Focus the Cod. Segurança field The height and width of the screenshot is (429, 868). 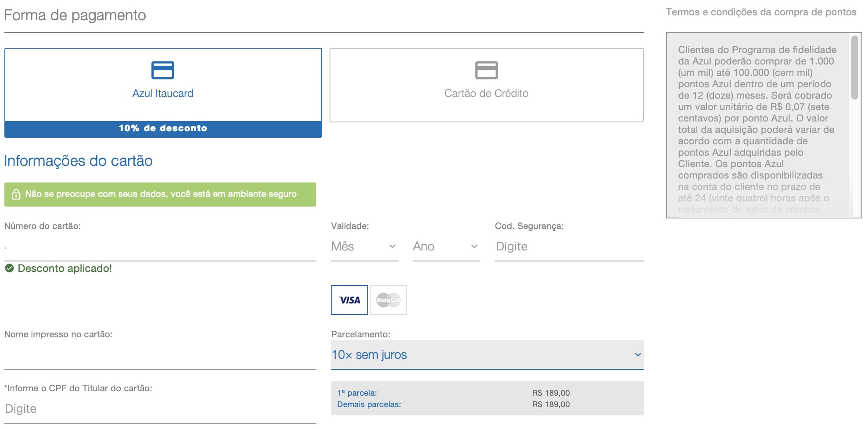[x=569, y=247]
